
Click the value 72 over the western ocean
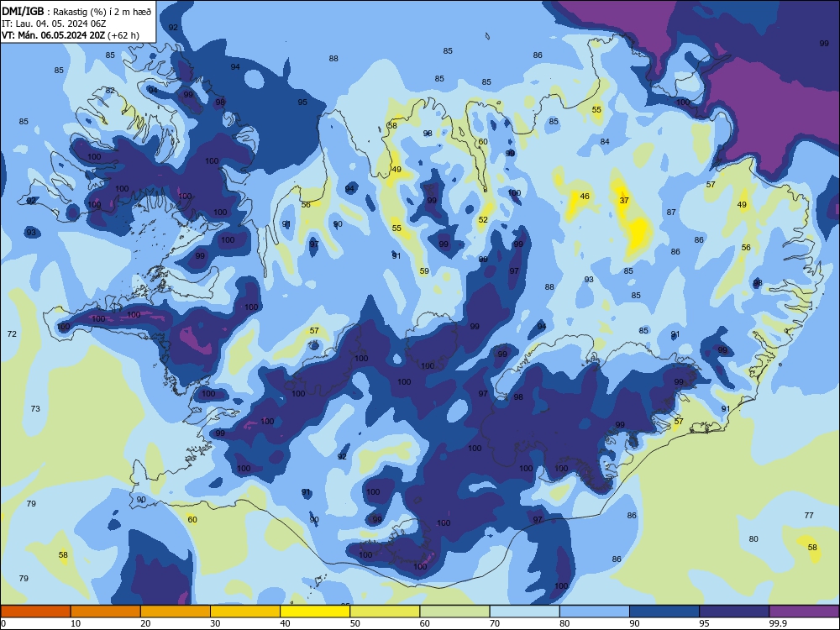coord(12,333)
